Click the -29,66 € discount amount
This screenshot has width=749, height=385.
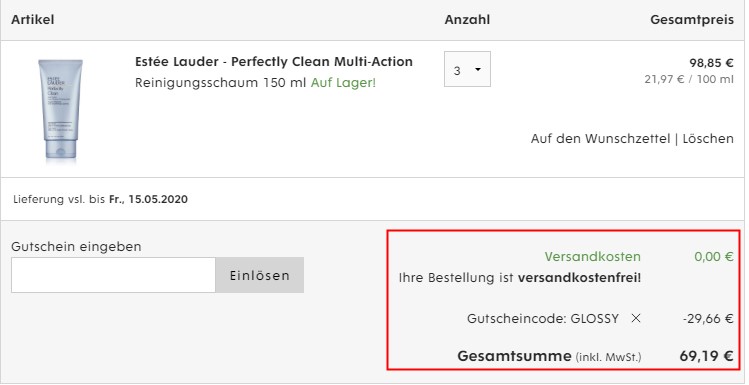point(708,319)
